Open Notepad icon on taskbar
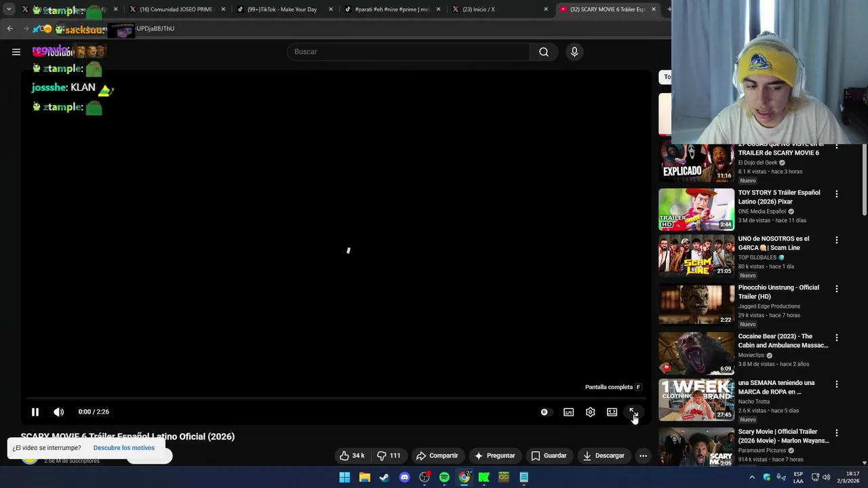Image resolution: width=868 pixels, height=488 pixels. tap(524, 477)
